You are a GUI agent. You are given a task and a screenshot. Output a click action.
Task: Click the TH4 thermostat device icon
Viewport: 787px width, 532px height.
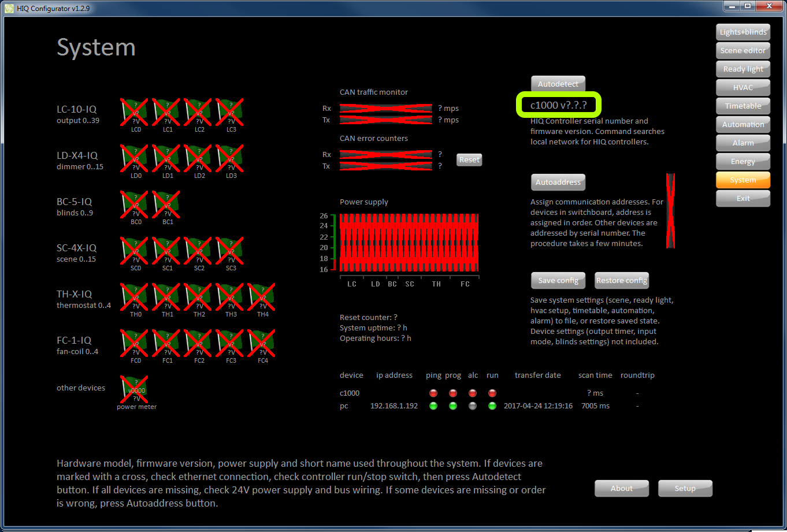[x=261, y=296]
